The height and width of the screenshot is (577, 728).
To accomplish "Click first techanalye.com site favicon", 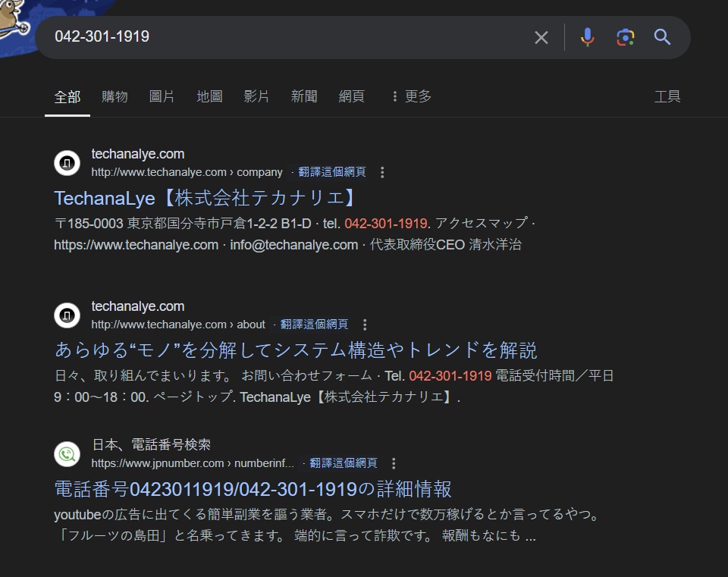I will tap(67, 163).
